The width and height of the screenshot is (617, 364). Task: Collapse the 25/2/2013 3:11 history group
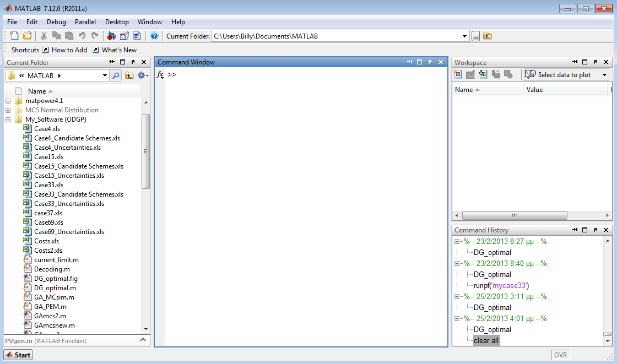tap(457, 297)
